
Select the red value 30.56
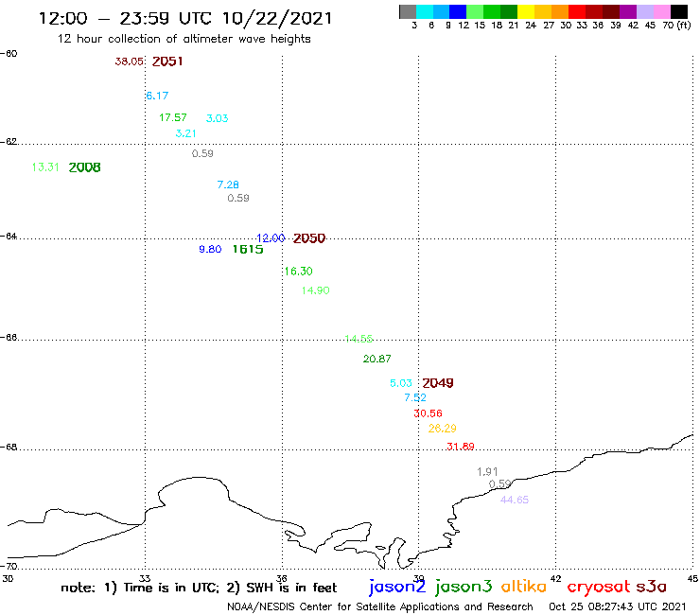(x=428, y=413)
